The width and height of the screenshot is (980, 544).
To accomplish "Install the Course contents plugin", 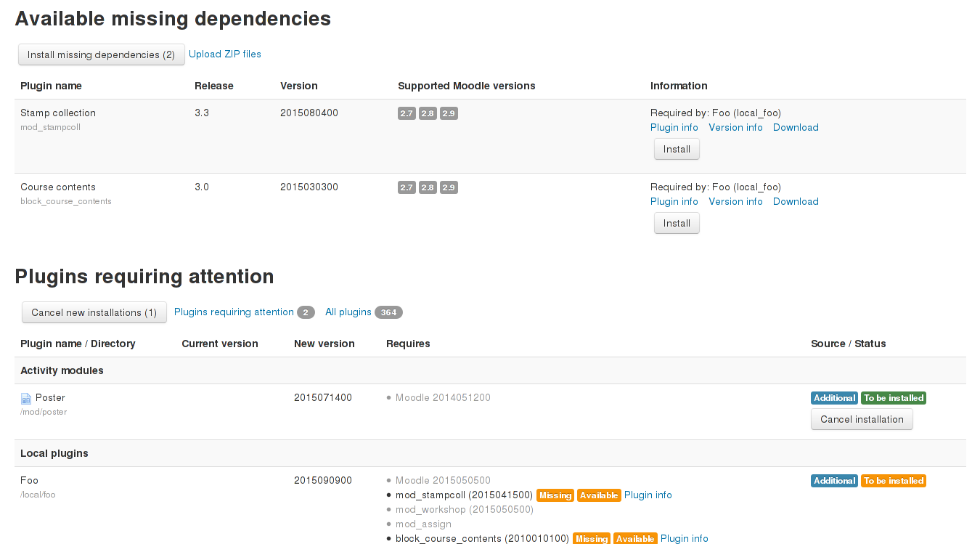I will click(677, 223).
